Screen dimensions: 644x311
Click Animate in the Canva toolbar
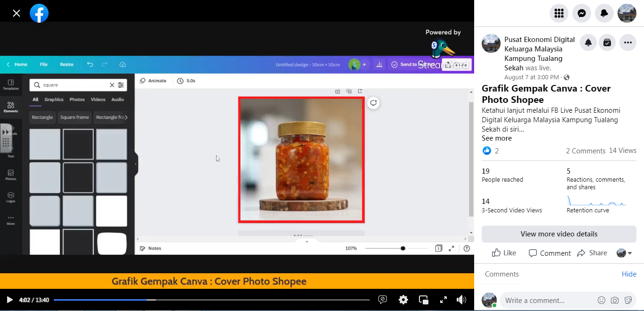click(153, 81)
